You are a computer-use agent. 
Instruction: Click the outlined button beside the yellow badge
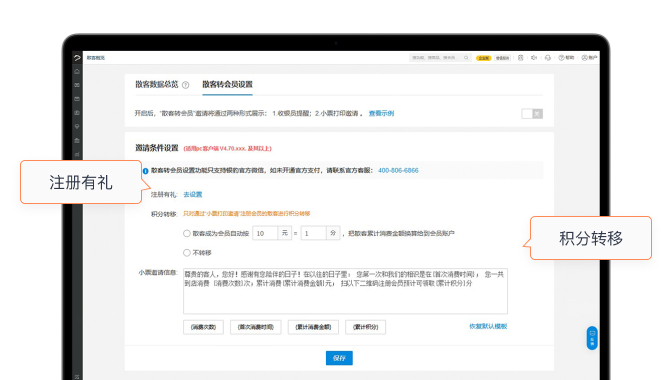pyautogui.click(x=502, y=58)
